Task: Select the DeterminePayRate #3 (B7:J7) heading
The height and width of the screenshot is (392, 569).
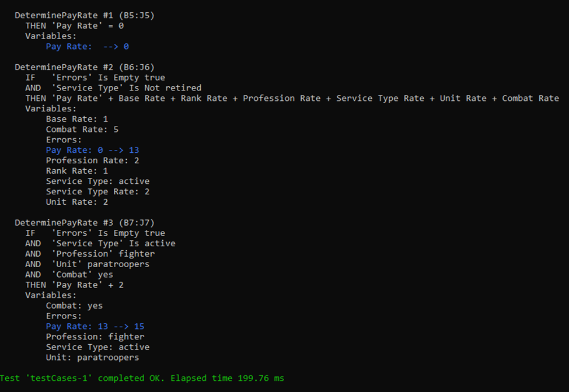Action: pyautogui.click(x=84, y=222)
